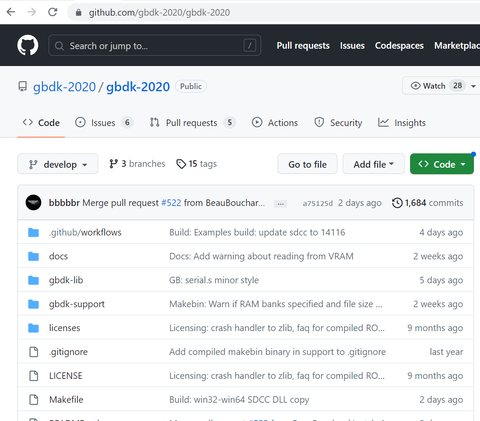Viewport: 480px width, 421px height.
Task: Open Issues in top navigation
Action: 352,45
